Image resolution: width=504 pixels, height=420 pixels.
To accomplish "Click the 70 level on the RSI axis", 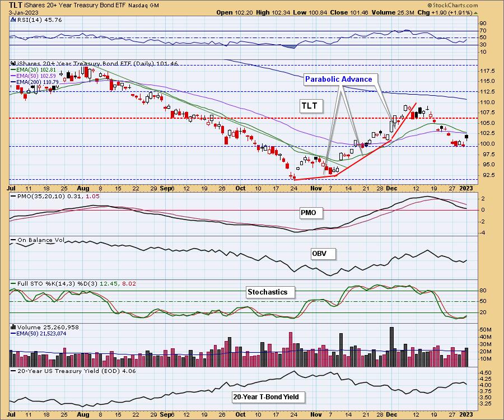I will pos(483,31).
